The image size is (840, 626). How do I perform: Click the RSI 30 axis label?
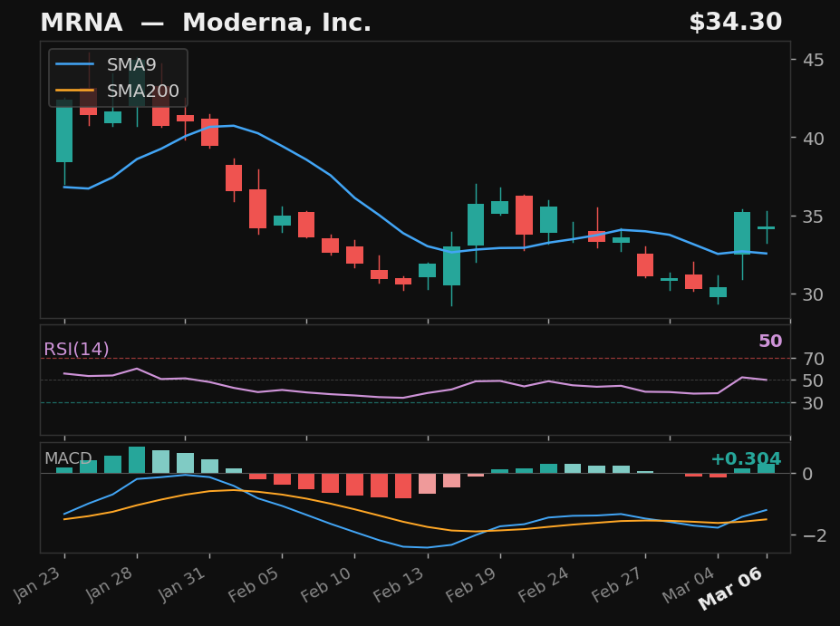[x=813, y=403]
